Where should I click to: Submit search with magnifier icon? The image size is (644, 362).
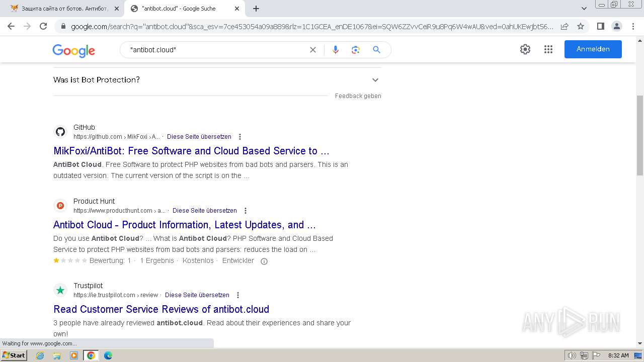(376, 50)
